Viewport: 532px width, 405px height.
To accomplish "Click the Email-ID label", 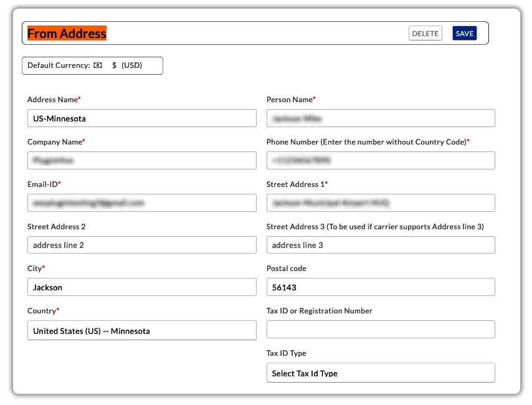I will point(44,184).
